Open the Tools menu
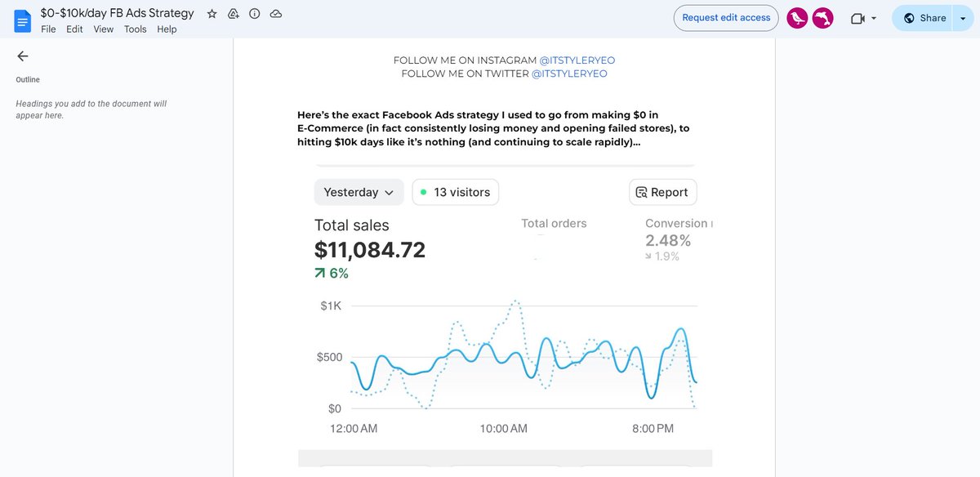Image resolution: width=980 pixels, height=477 pixels. pyautogui.click(x=135, y=29)
